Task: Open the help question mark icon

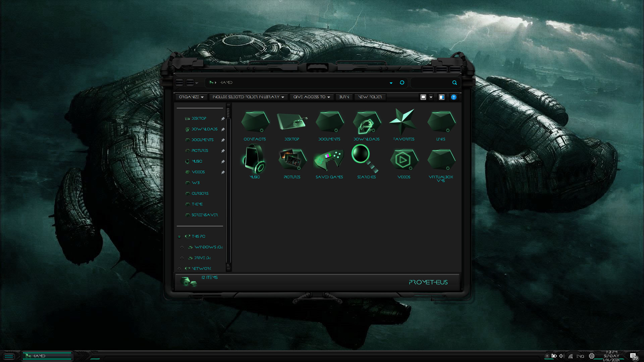Action: [453, 97]
